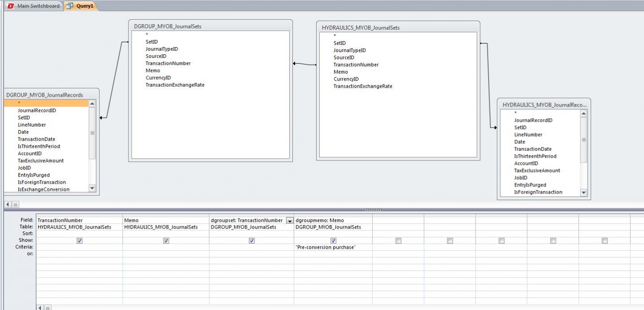Click the Query1 tab's query icon

(70, 6)
